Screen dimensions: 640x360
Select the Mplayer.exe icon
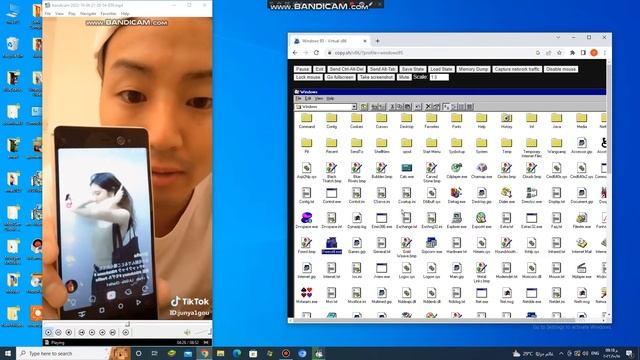coord(582,270)
